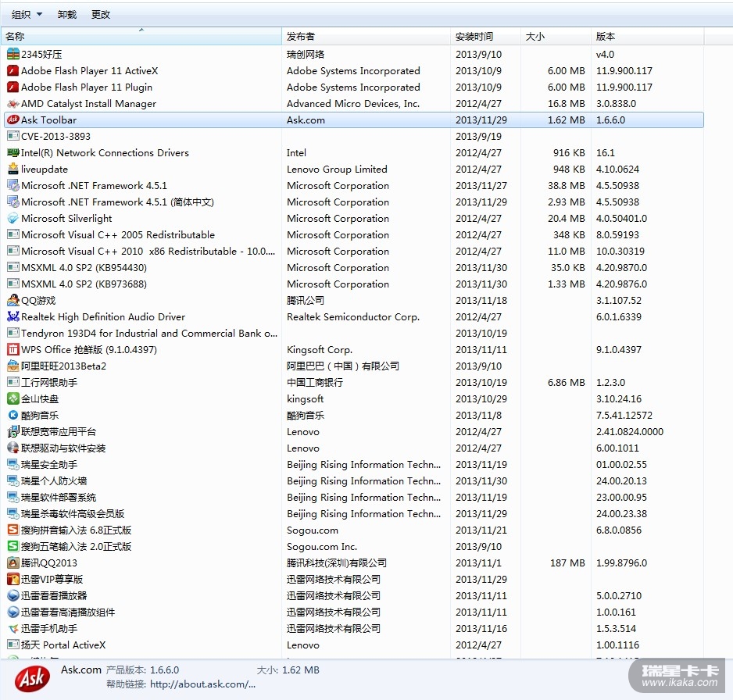Sort by 安装时间 column header
The height and width of the screenshot is (700, 733).
486,36
